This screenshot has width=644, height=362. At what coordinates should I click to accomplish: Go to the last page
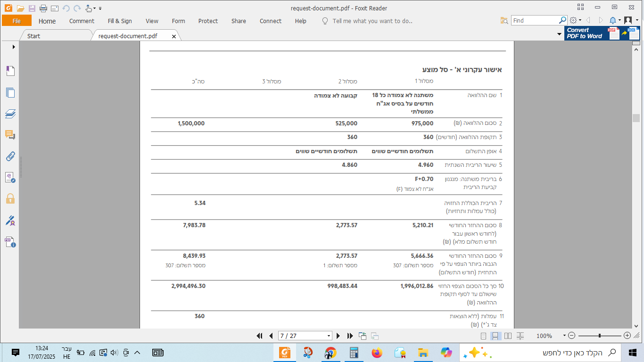point(350,336)
